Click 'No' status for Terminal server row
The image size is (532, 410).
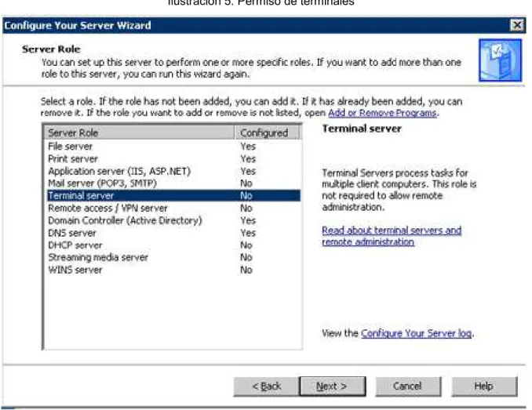tap(246, 195)
